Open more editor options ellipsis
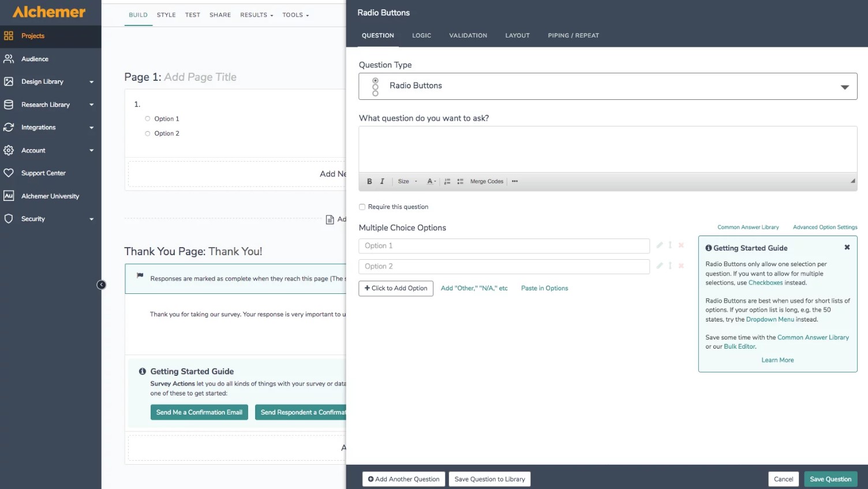 coord(515,181)
